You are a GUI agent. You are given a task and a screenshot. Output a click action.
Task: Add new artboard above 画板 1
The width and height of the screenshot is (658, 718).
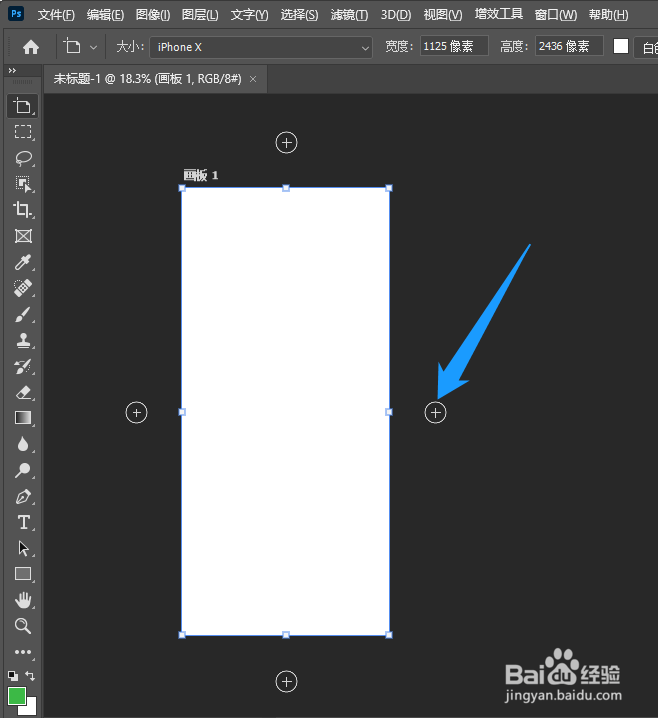tap(287, 143)
